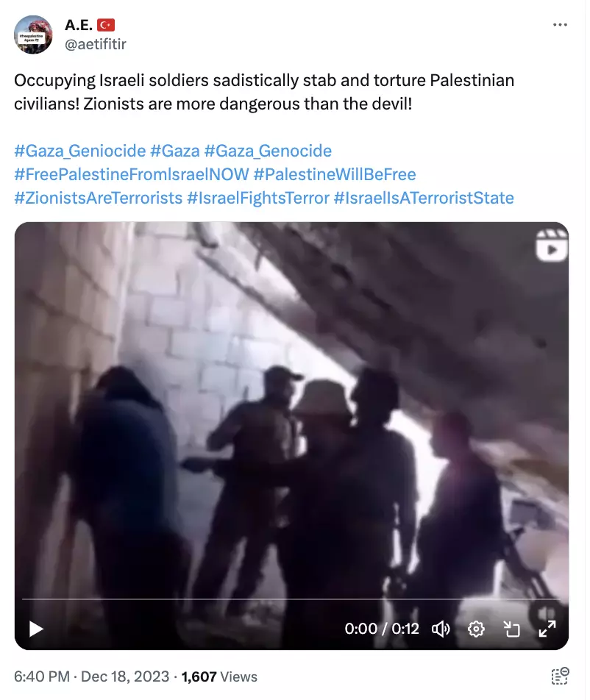The width and height of the screenshot is (590, 700).
Task: Expand video to fullscreen
Action: click(x=547, y=629)
